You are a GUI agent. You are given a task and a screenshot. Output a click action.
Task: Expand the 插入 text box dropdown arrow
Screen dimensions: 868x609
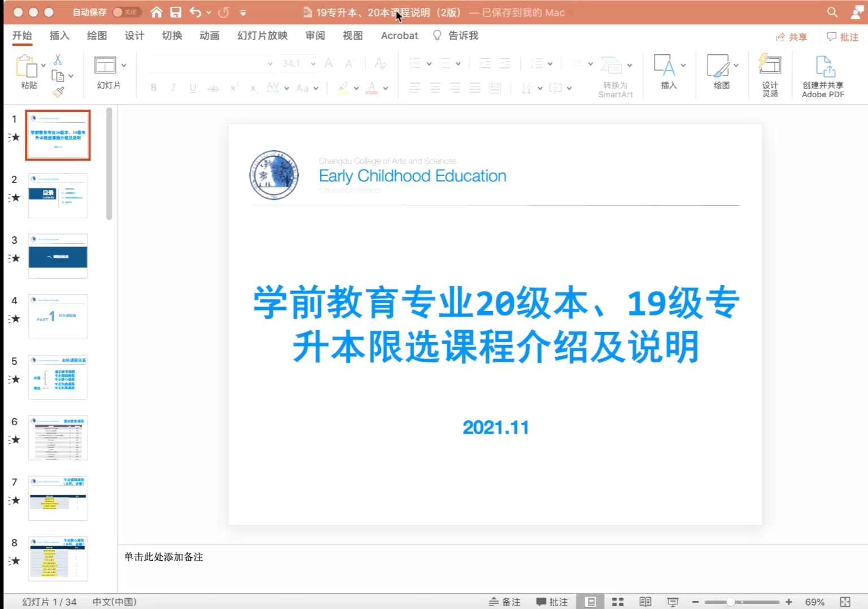coord(683,65)
